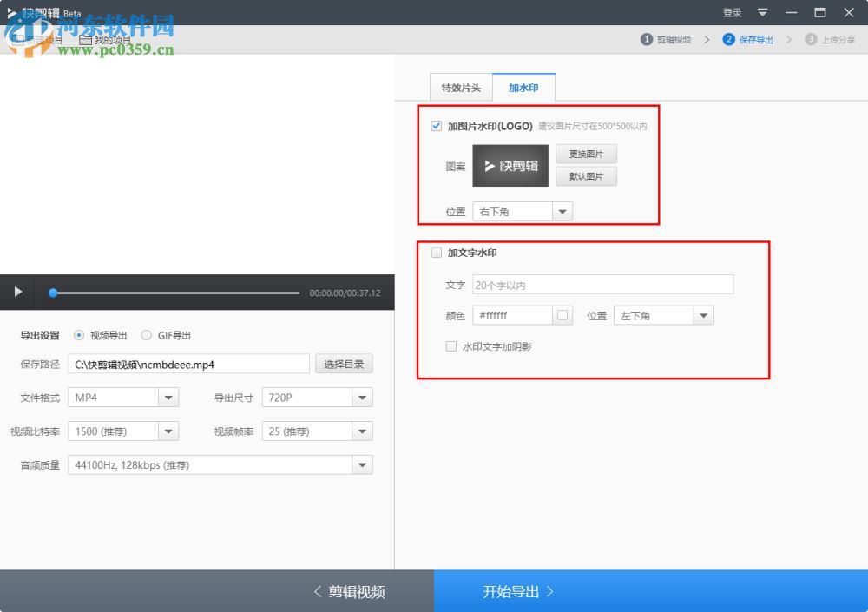Open the title bar dropdown menu icon

tap(762, 13)
